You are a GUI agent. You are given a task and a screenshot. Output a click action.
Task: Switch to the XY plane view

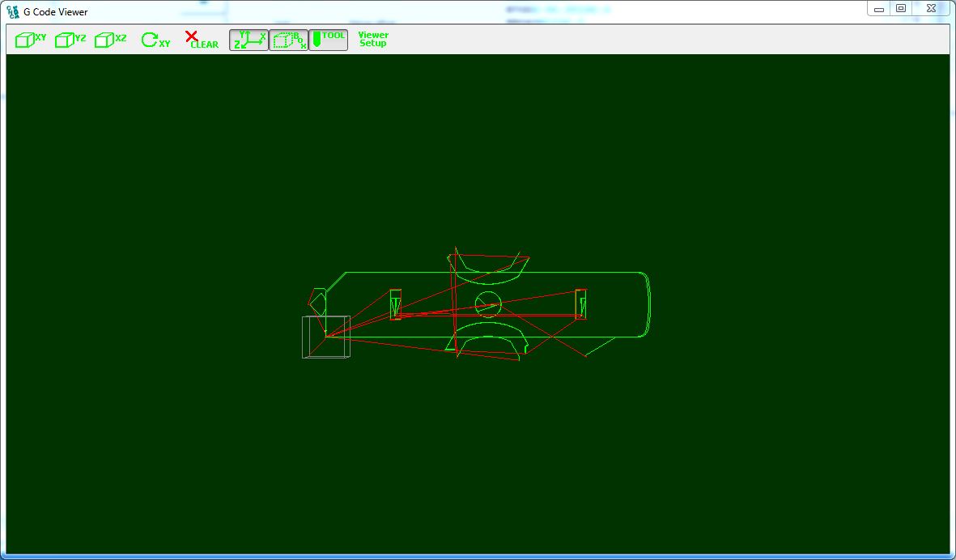32,40
